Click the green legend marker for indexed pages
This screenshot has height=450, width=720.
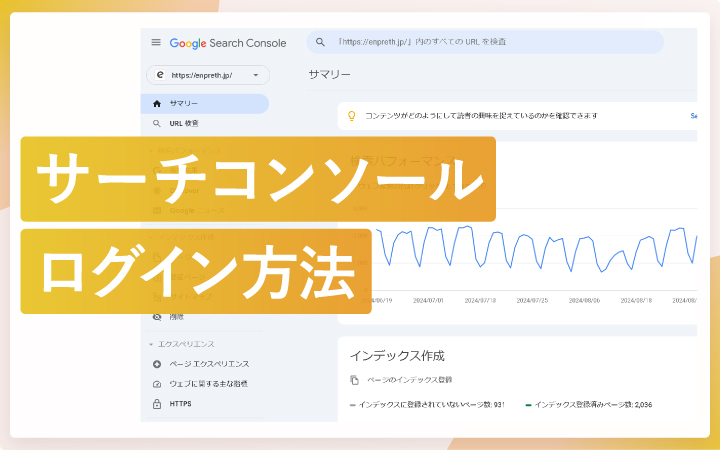point(528,405)
